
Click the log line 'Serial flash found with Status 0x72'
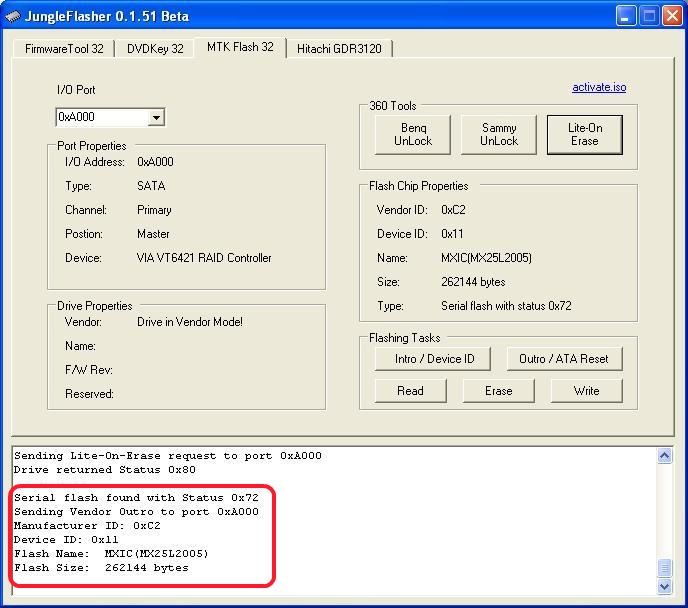(x=136, y=498)
